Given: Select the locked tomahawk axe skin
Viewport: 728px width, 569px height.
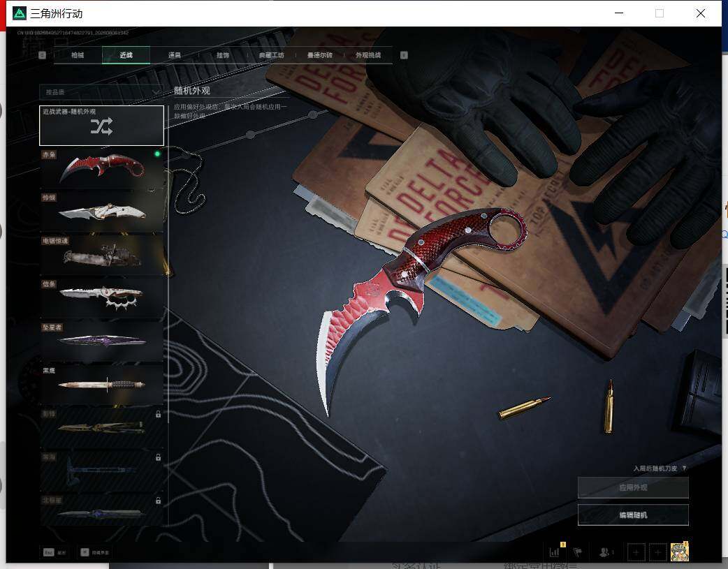Looking at the screenshot, I should tap(102, 471).
